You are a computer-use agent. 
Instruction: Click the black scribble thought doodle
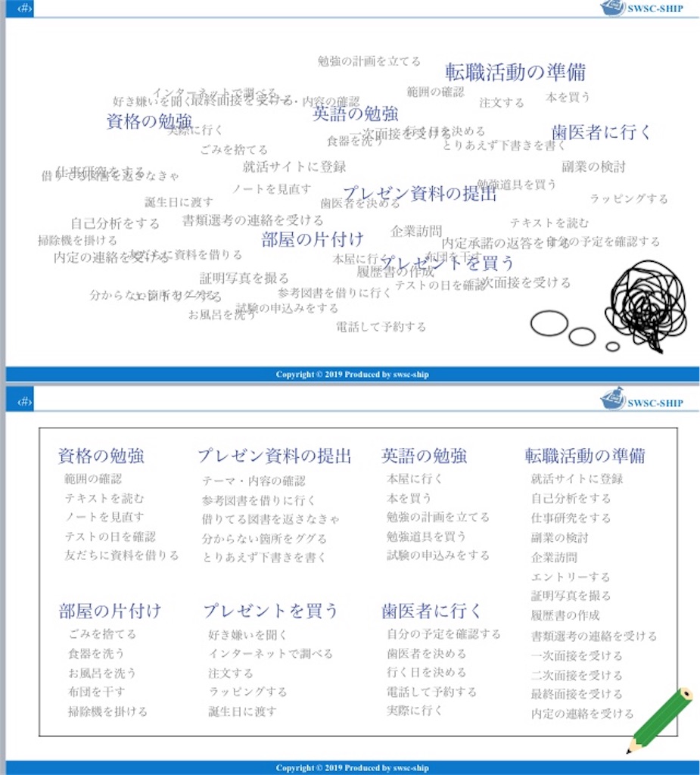coord(647,301)
